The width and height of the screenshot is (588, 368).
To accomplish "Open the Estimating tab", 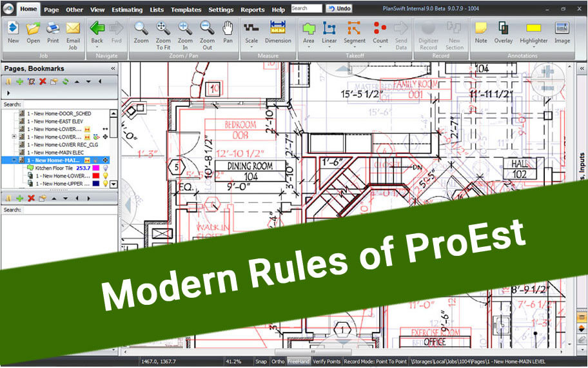I will (x=127, y=10).
